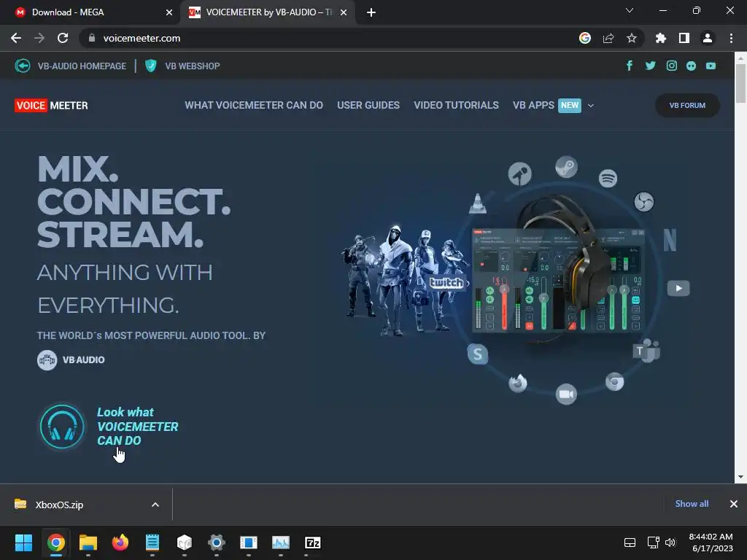Click the page vertical scrollbar thumb
The height and width of the screenshot is (560, 747).
[740, 83]
